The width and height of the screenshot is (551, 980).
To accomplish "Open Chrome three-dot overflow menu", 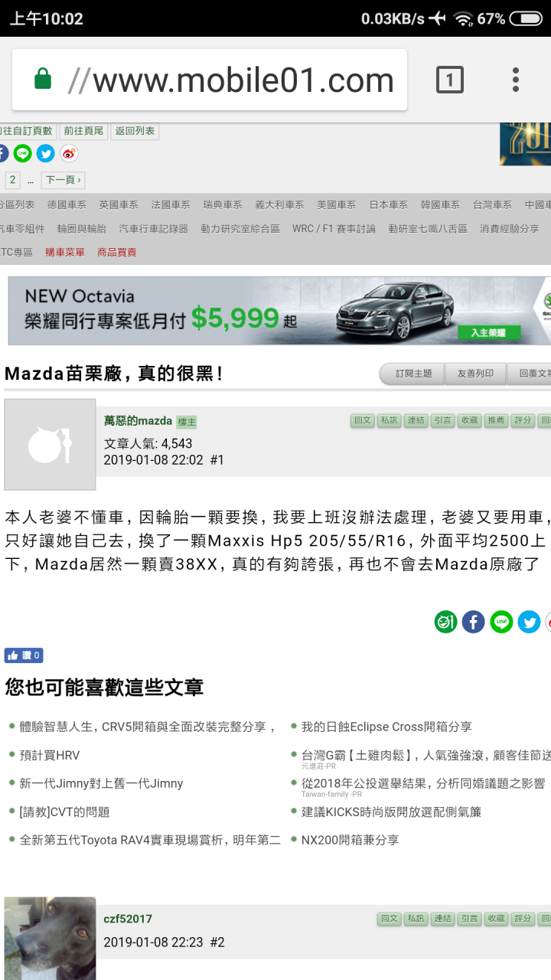I will (x=516, y=80).
